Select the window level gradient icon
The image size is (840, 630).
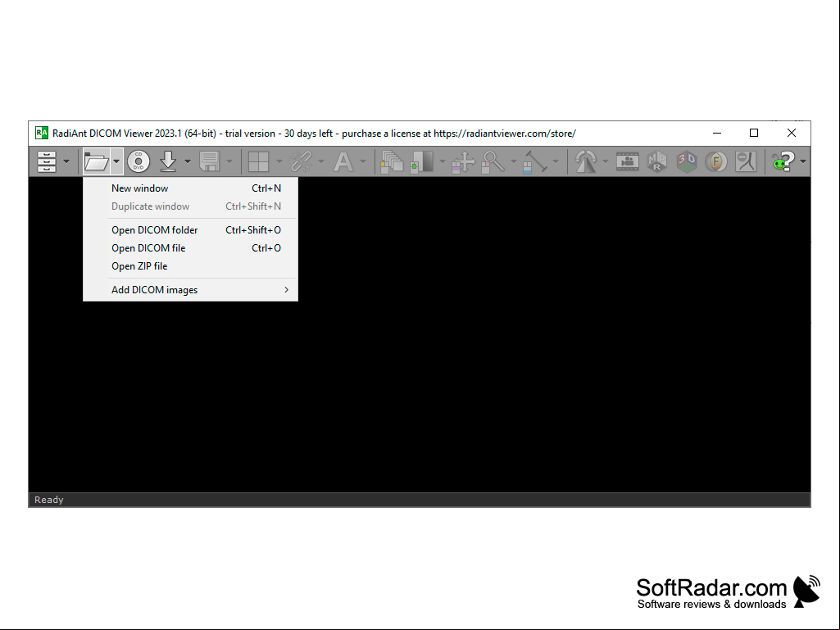pyautogui.click(x=422, y=161)
